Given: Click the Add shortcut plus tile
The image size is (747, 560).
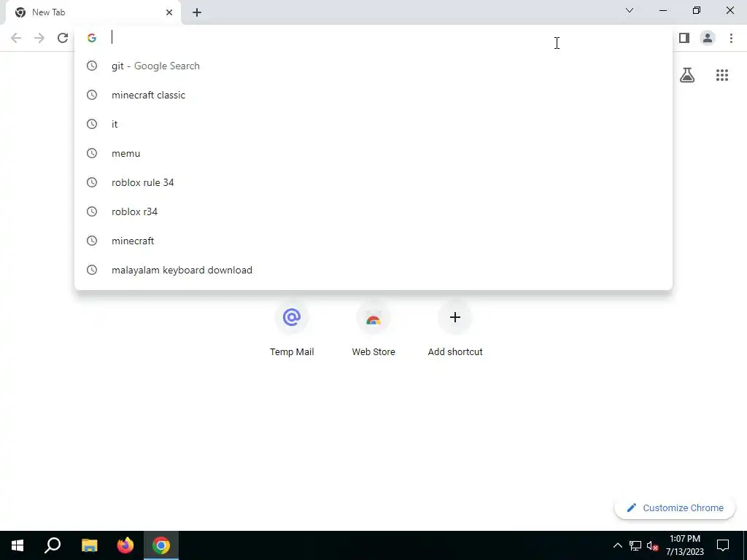Looking at the screenshot, I should tap(455, 317).
